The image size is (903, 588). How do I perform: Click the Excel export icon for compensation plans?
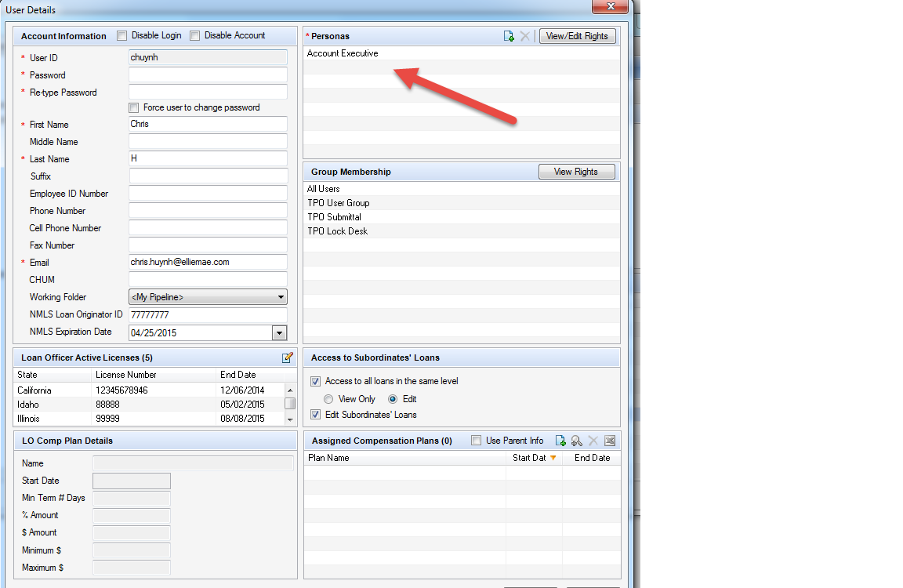click(610, 441)
